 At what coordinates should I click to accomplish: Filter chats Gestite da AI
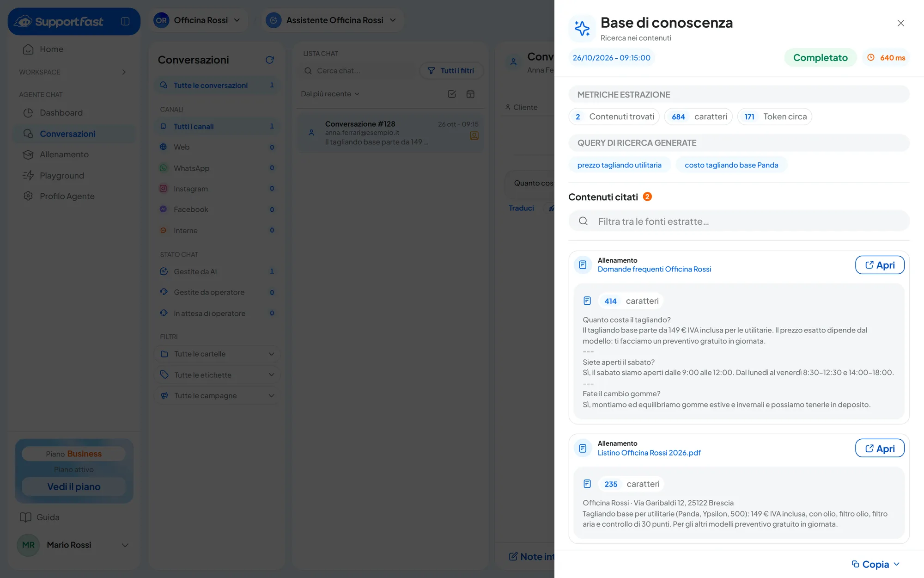click(x=217, y=271)
